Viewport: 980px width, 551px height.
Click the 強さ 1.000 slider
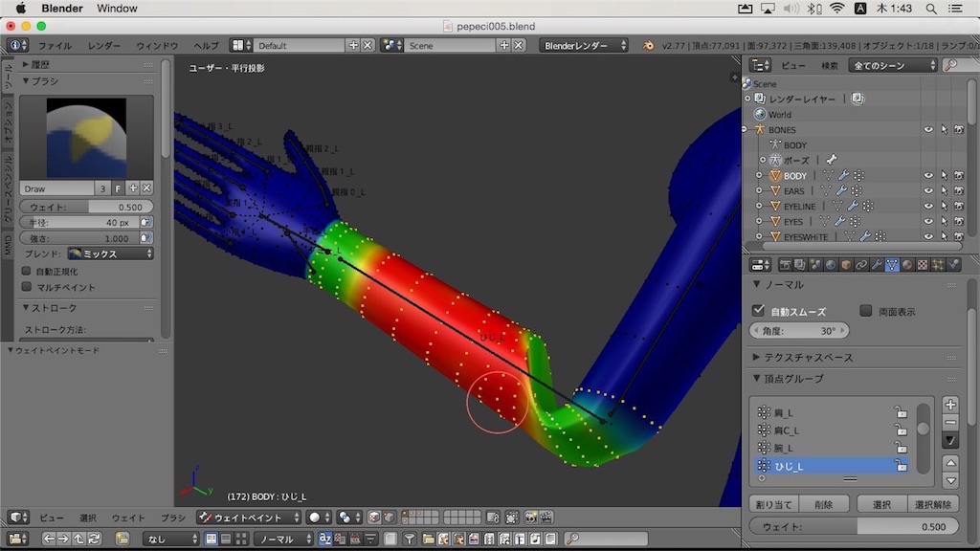click(79, 238)
